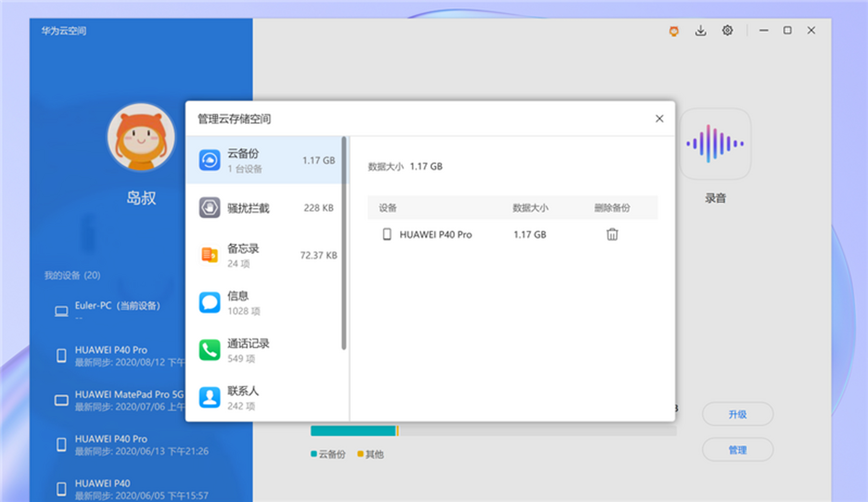The image size is (868, 502).
Task: Click phone icon of P40 Pro synced 2020/06/13
Action: pos(62,444)
